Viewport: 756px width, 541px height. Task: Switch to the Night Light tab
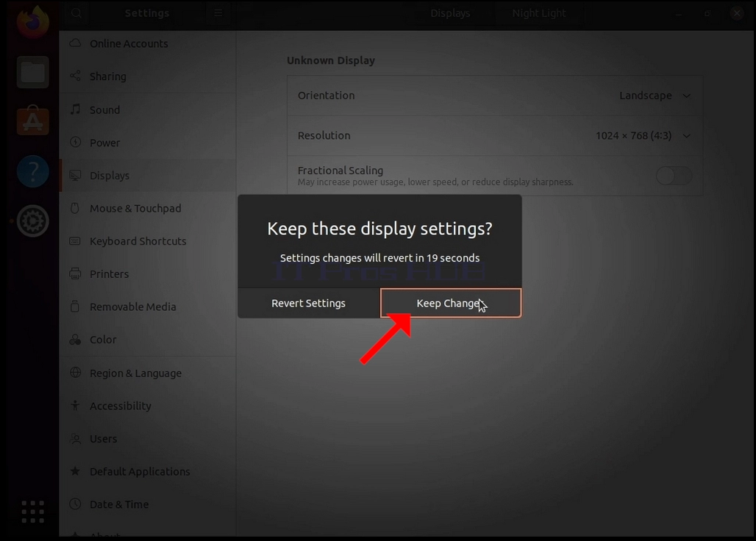pos(539,13)
